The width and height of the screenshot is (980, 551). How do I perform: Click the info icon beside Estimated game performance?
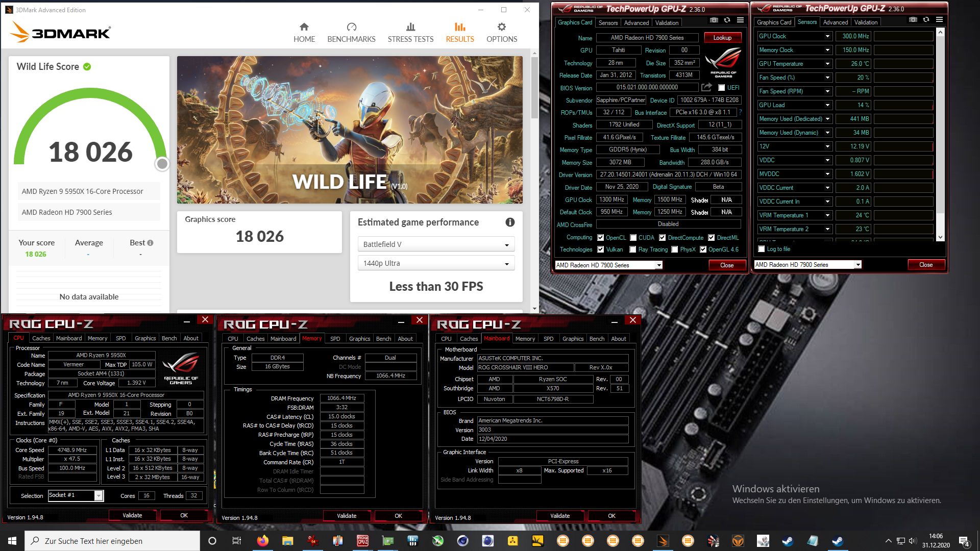point(510,222)
